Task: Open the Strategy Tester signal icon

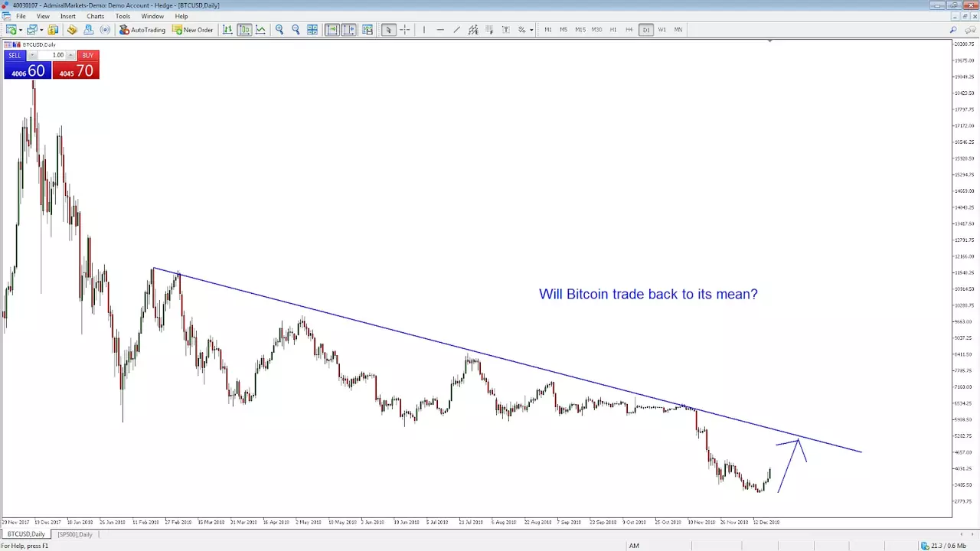Action: coord(105,30)
